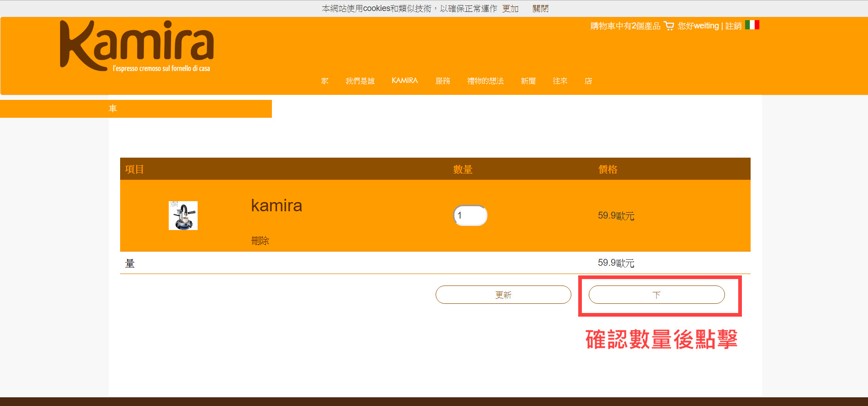Select the KAMIRA menu item

pyautogui.click(x=404, y=81)
